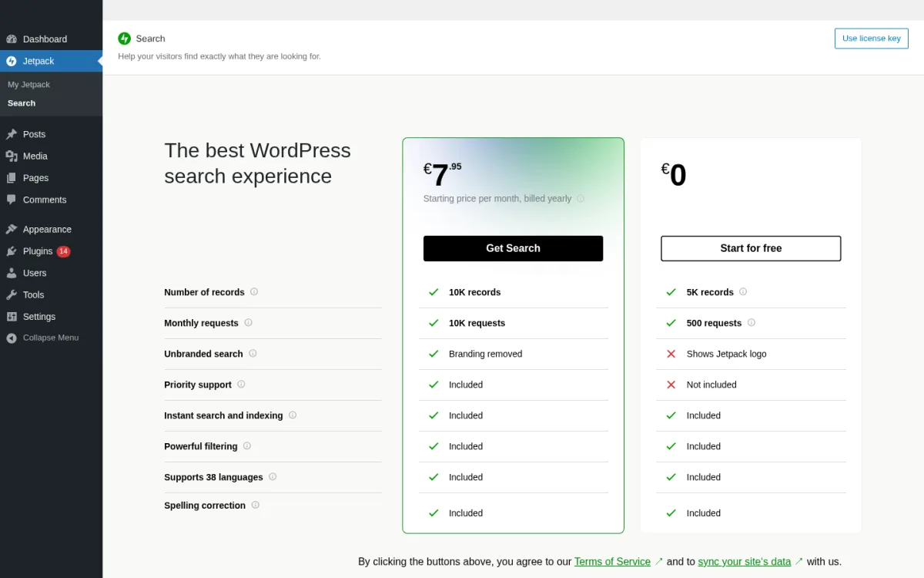
Task: Click the €7.95 price
Action: (443, 174)
